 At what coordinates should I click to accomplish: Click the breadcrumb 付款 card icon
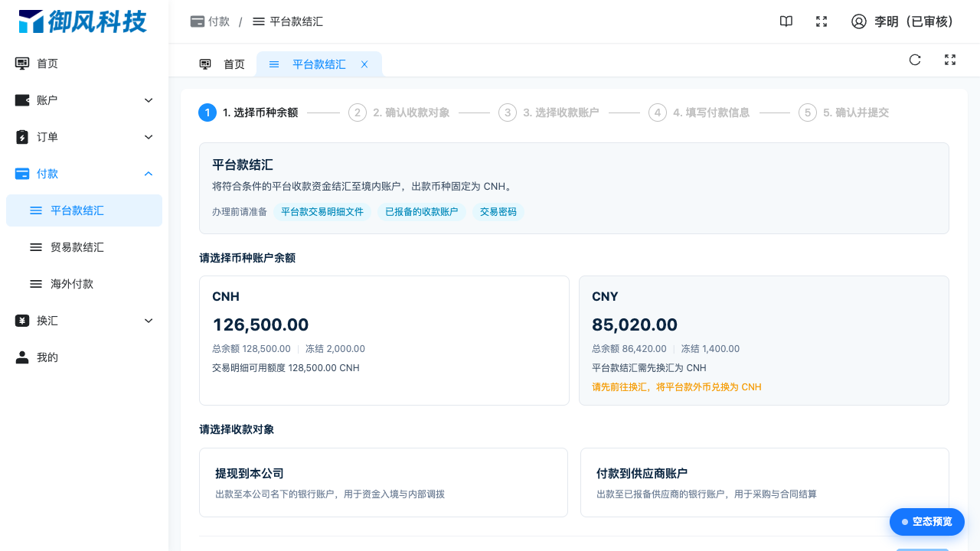coord(198,21)
